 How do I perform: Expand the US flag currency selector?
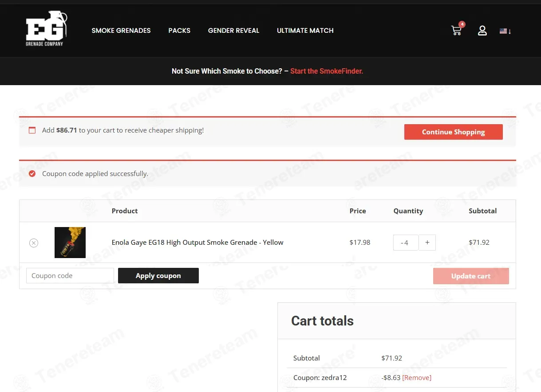point(505,31)
